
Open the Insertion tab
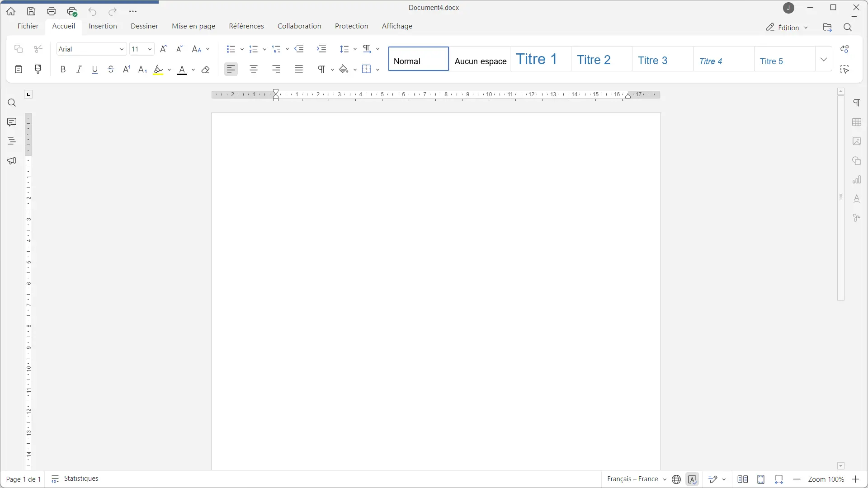[x=103, y=26]
